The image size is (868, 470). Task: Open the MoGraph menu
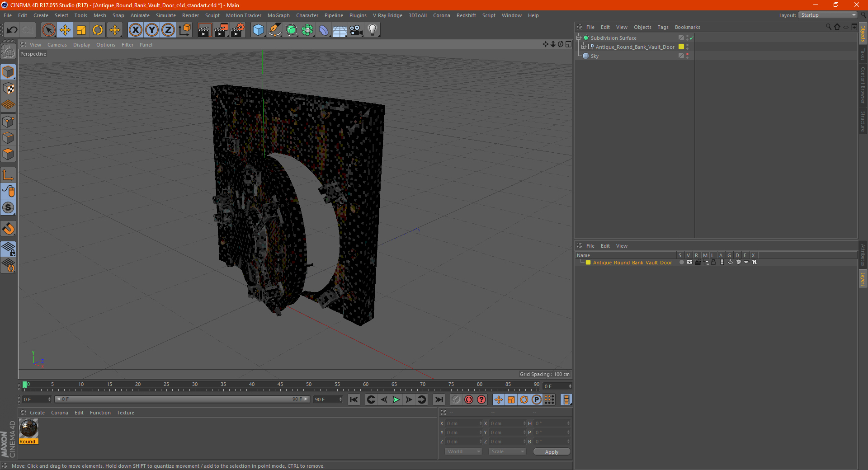point(278,15)
